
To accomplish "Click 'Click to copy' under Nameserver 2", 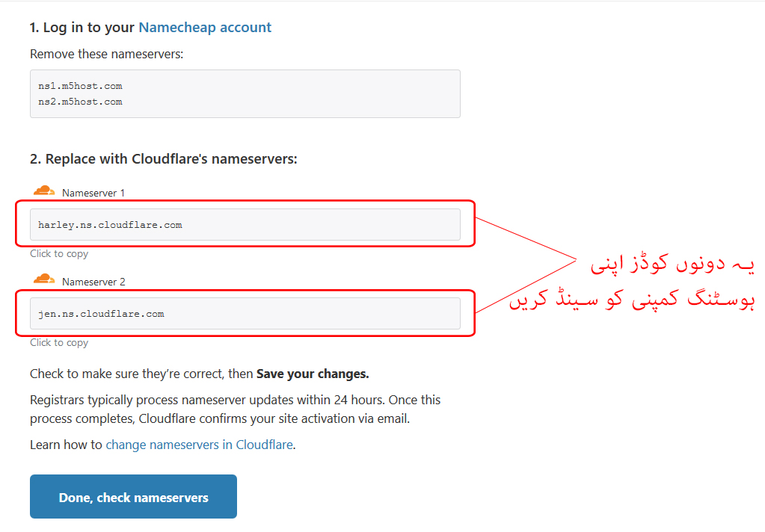I will point(59,342).
